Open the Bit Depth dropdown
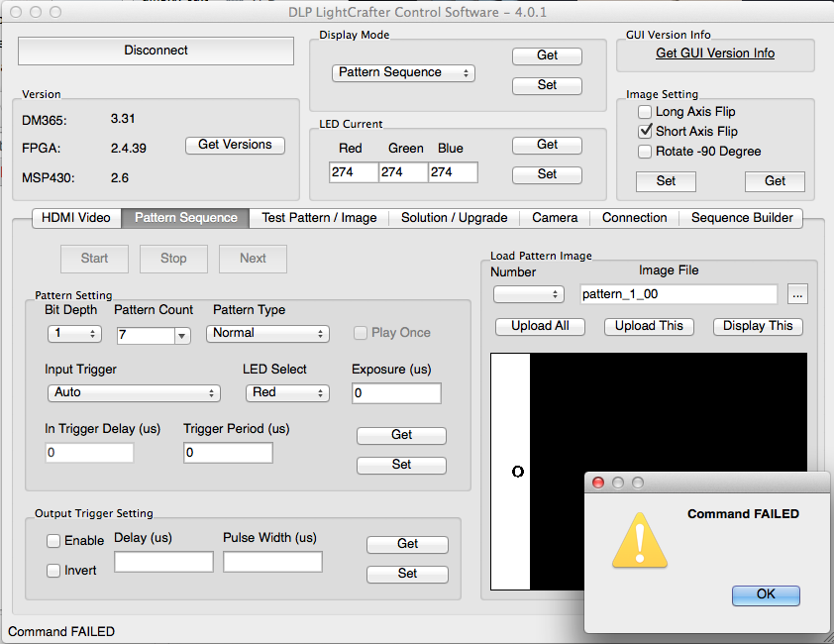Viewport: 834px width, 644px height. coord(74,334)
